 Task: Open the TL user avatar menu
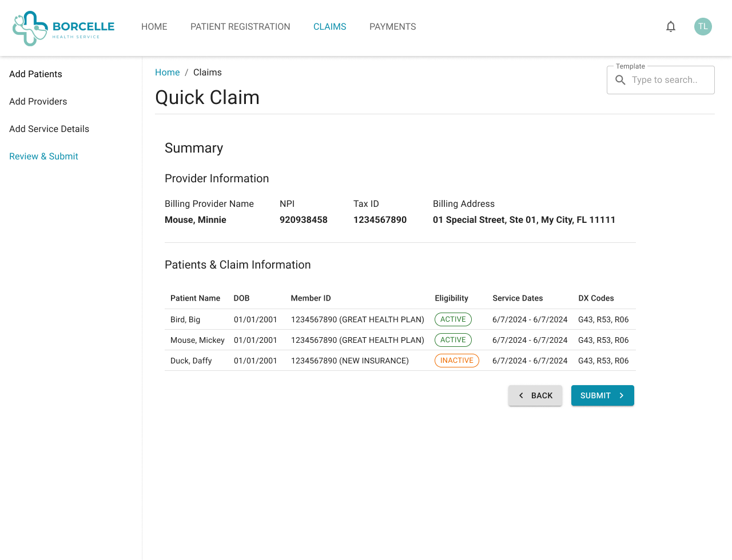[x=703, y=27]
